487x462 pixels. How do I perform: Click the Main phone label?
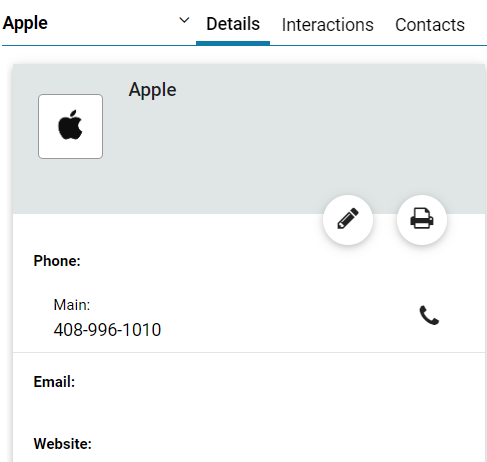pos(72,305)
